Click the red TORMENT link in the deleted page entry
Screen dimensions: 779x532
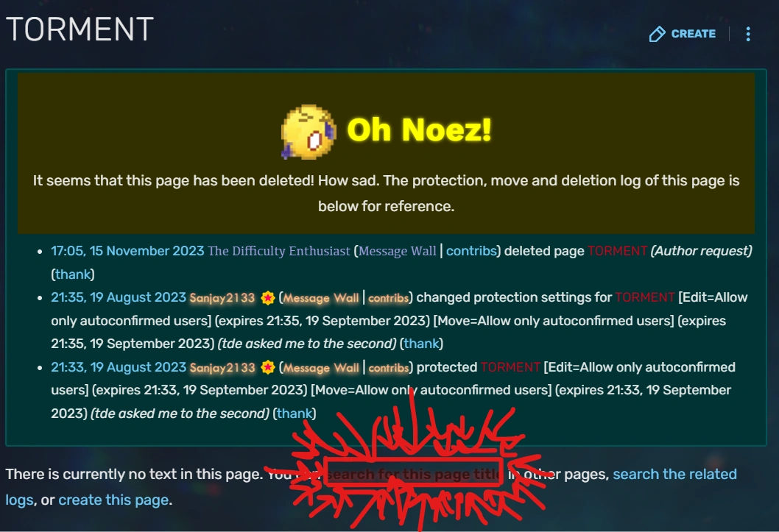(x=618, y=251)
